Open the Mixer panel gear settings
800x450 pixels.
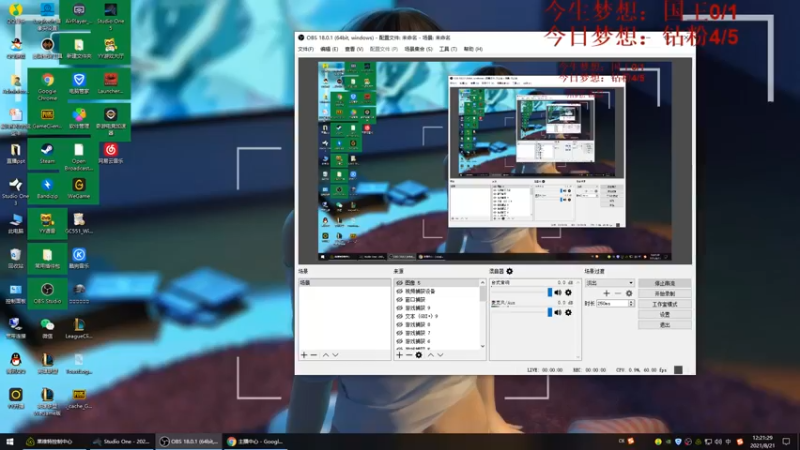pyautogui.click(x=509, y=271)
